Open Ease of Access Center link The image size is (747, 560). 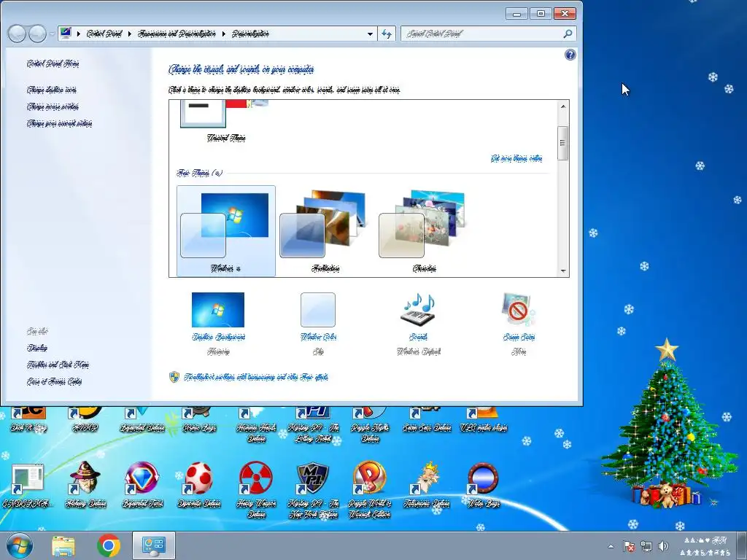pos(54,382)
